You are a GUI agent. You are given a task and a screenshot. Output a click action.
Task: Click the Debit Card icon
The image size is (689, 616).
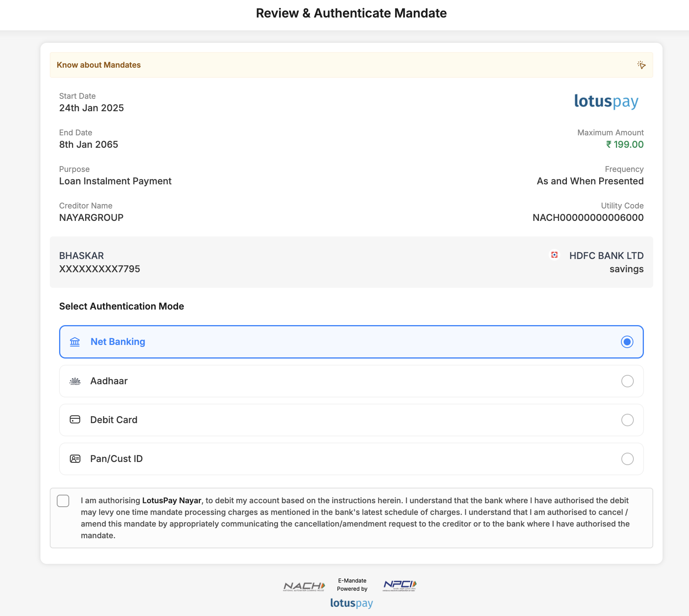74,420
